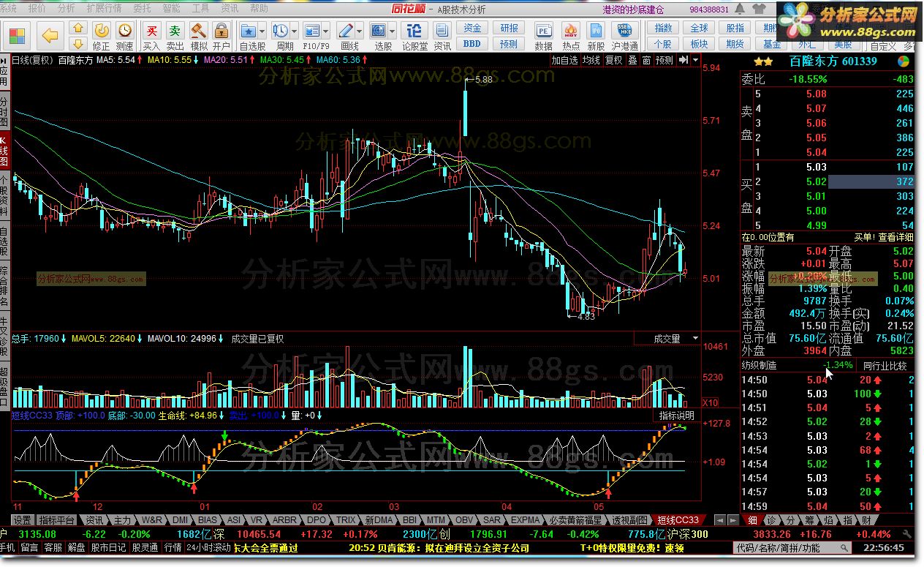The height and width of the screenshot is (567, 924).
Task: Expand the F10/F9 dropdown arrow
Action: click(x=325, y=31)
